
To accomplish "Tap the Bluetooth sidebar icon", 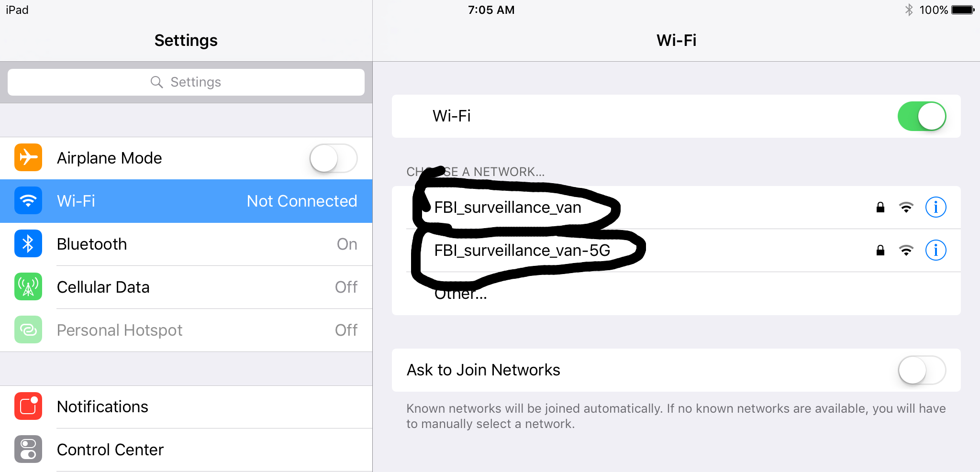I will pos(28,243).
